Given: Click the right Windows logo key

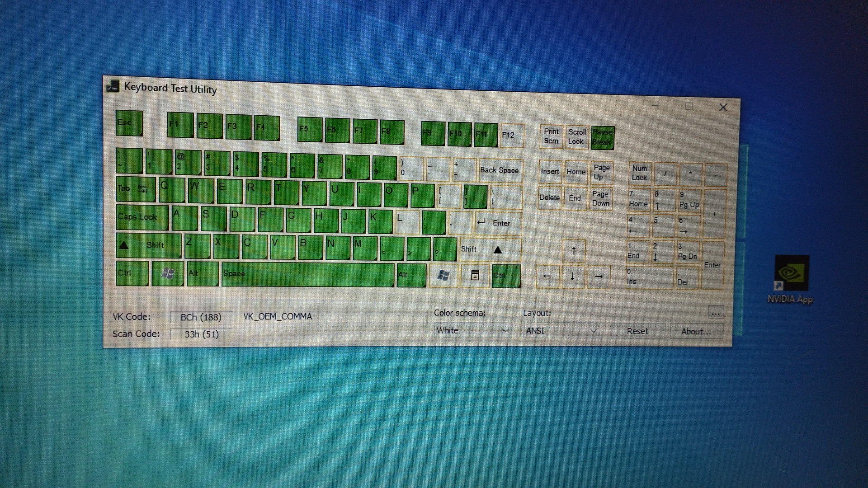Looking at the screenshot, I should (443, 276).
